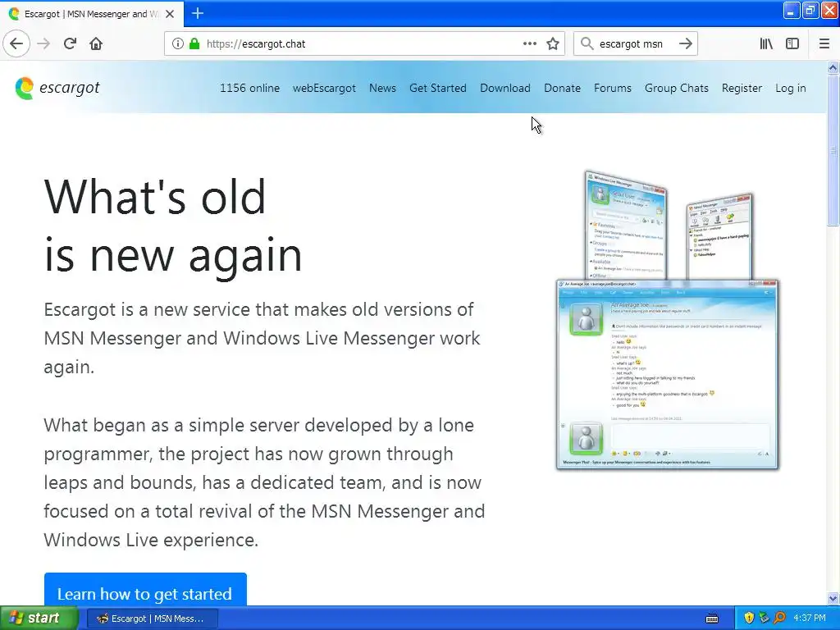Click the taskbar clock 4:37 PM
Viewport: 840px width, 630px height.
click(810, 619)
